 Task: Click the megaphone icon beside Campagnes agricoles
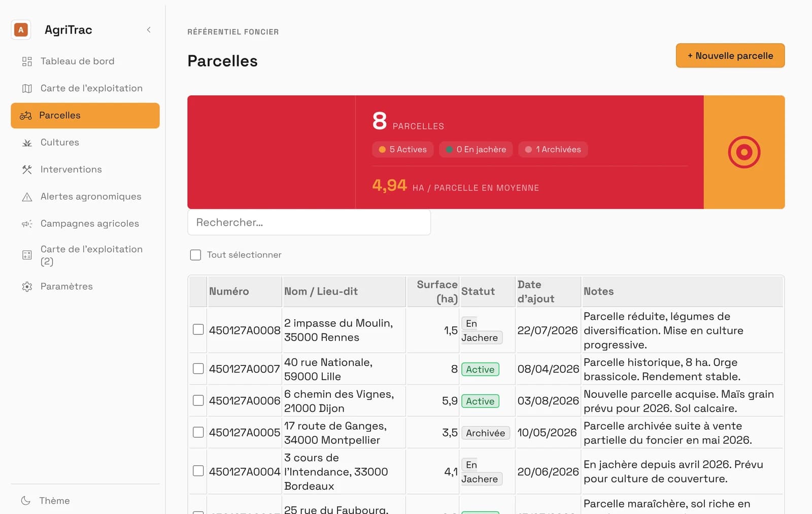(x=27, y=224)
